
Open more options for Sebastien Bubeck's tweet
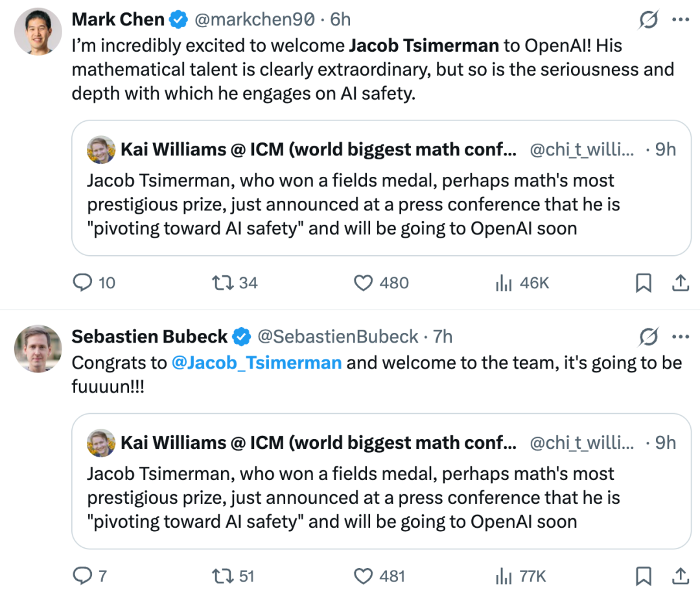pyautogui.click(x=681, y=336)
